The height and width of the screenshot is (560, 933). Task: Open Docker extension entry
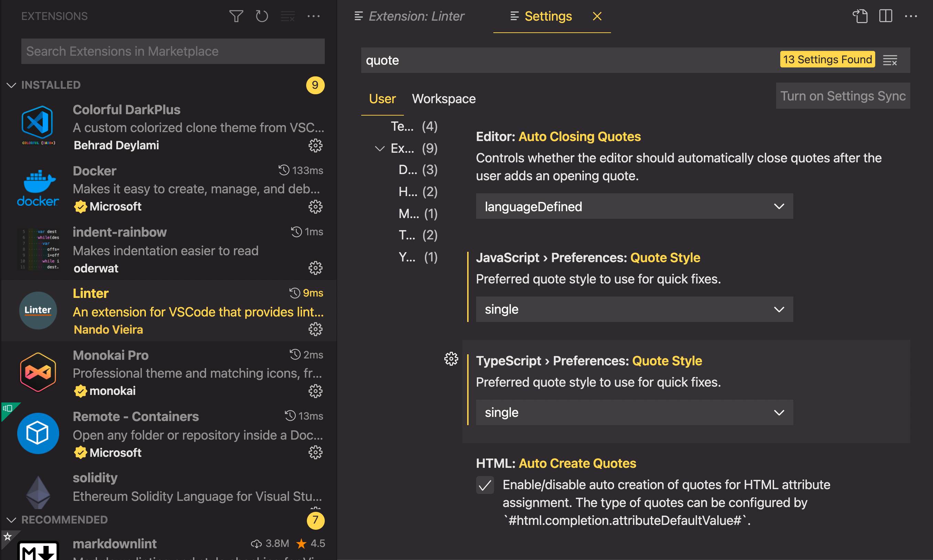click(168, 188)
